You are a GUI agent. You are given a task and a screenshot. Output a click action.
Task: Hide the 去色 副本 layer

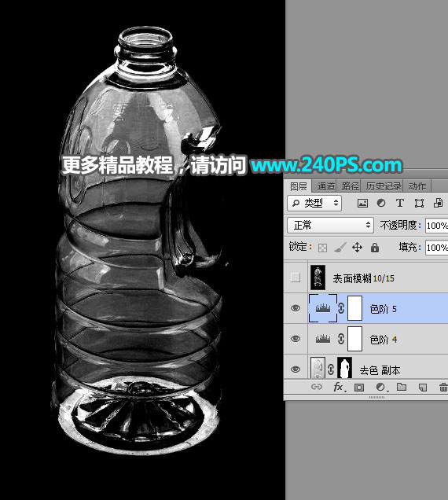coord(296,369)
